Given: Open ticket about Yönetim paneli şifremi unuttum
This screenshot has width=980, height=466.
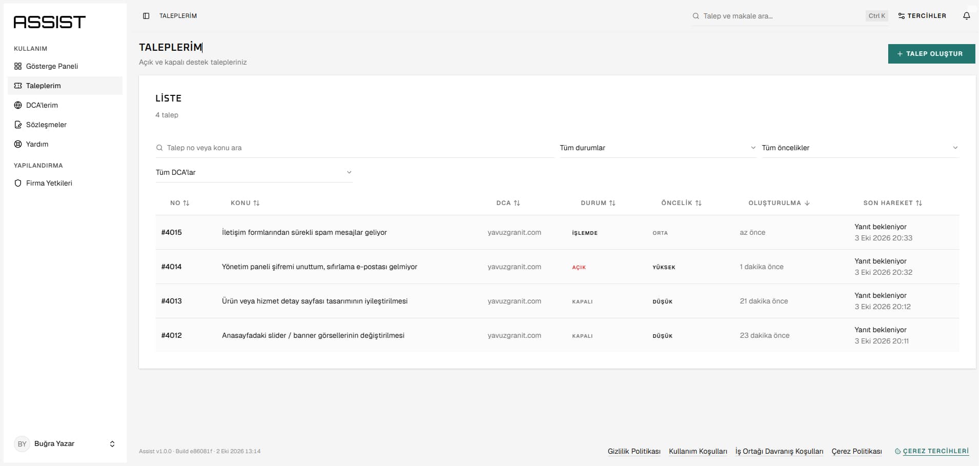Looking at the screenshot, I should (x=557, y=267).
